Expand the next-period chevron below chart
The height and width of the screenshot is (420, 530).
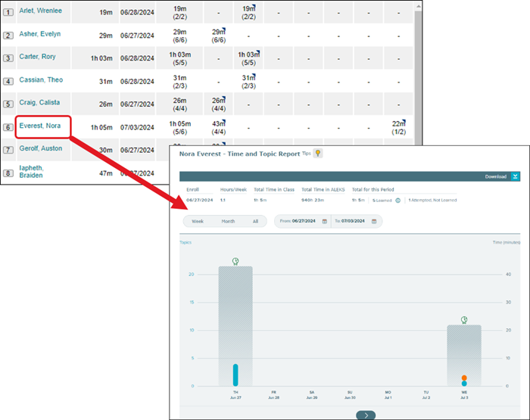365,415
